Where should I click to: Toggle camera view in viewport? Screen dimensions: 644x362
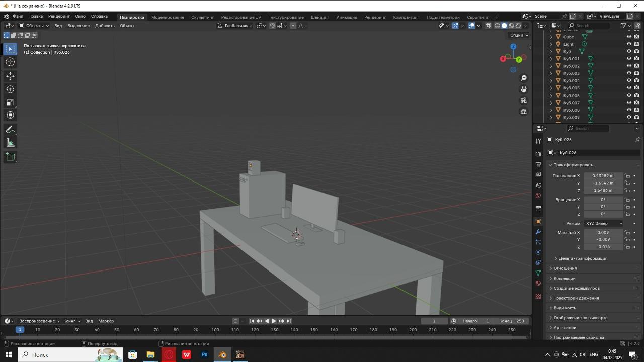point(524,101)
